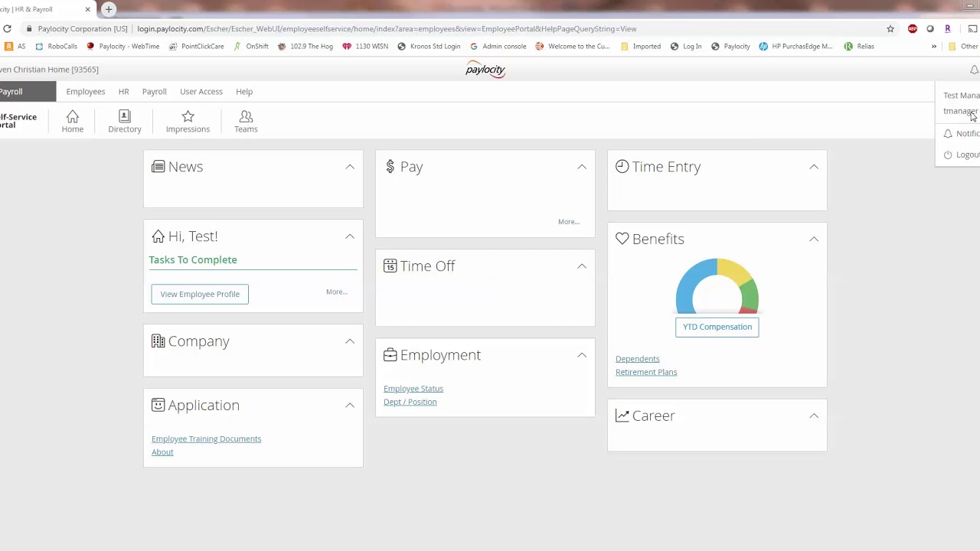
Task: Click the YTD Compensation button
Action: [717, 327]
